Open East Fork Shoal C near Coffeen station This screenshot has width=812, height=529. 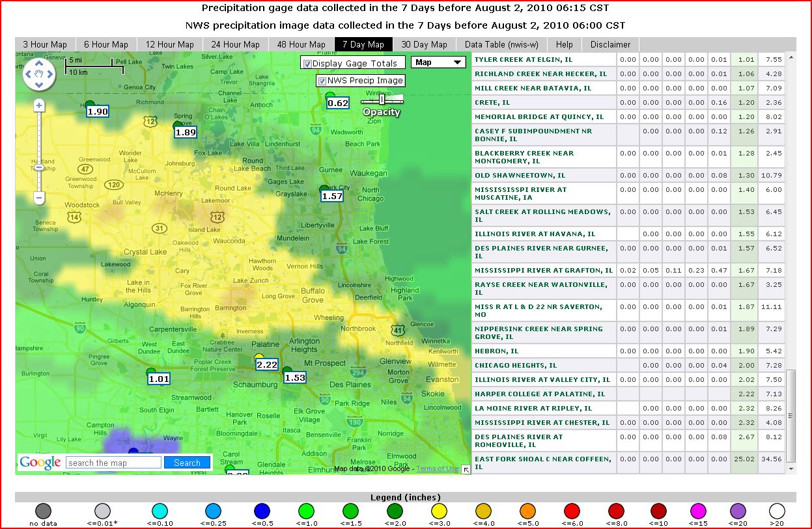[543, 463]
